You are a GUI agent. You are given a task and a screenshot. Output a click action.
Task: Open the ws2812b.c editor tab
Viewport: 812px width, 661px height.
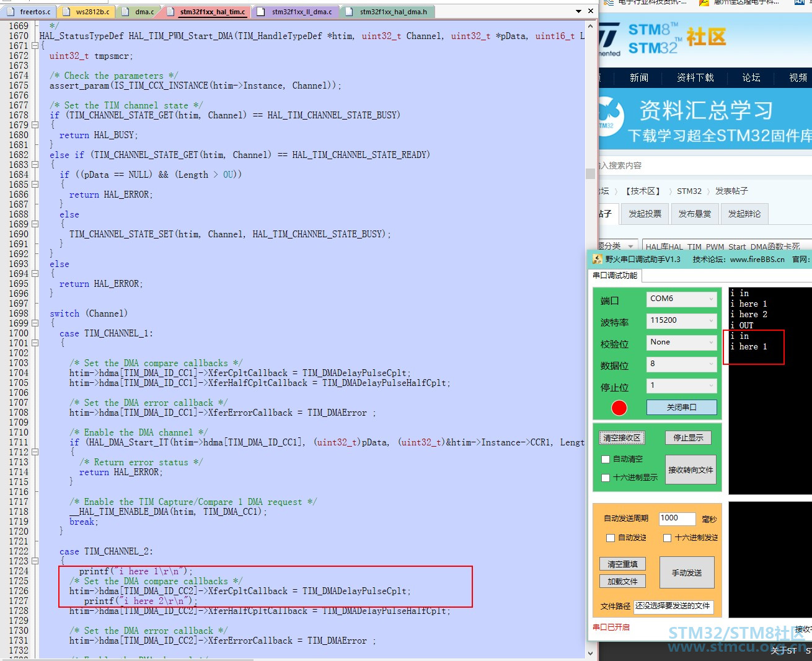click(x=86, y=12)
